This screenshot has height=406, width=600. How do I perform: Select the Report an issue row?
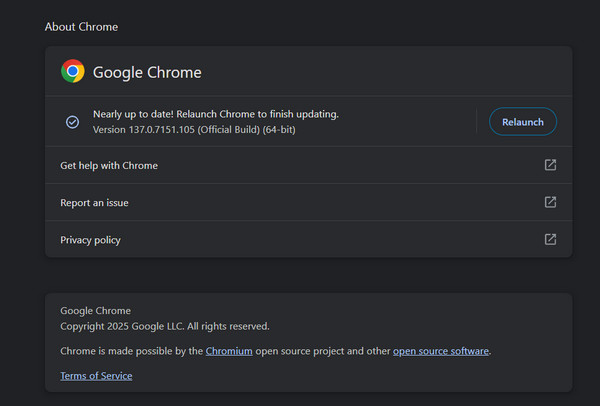click(94, 202)
